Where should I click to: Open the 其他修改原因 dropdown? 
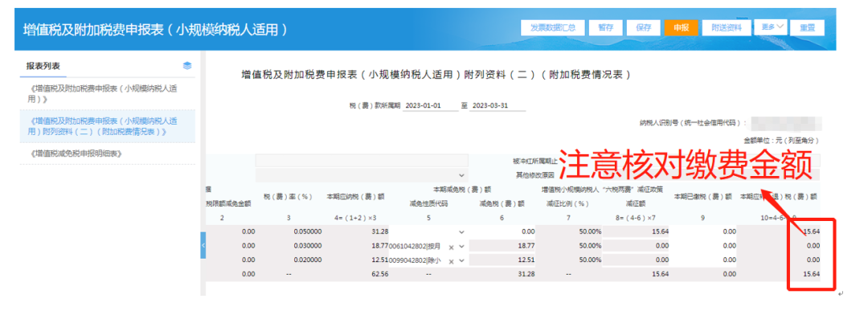(362, 175)
